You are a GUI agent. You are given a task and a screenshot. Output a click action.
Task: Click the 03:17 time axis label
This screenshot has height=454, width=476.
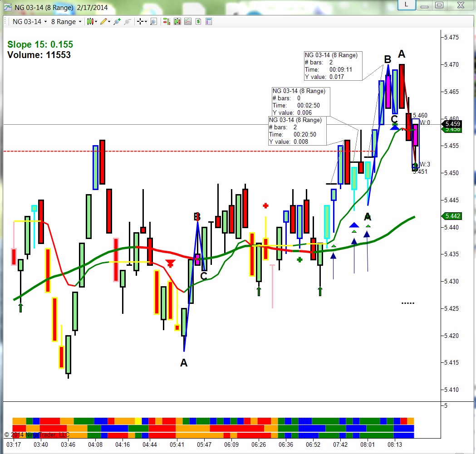click(14, 444)
